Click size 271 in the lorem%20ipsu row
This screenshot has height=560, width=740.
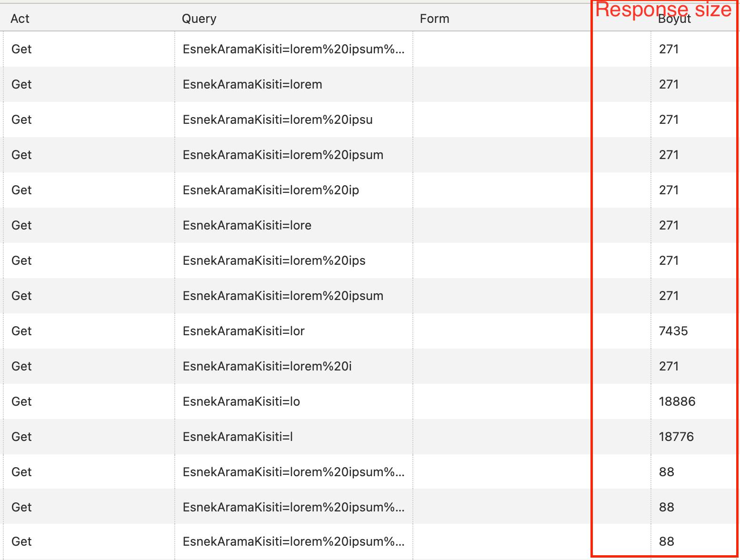point(669,120)
